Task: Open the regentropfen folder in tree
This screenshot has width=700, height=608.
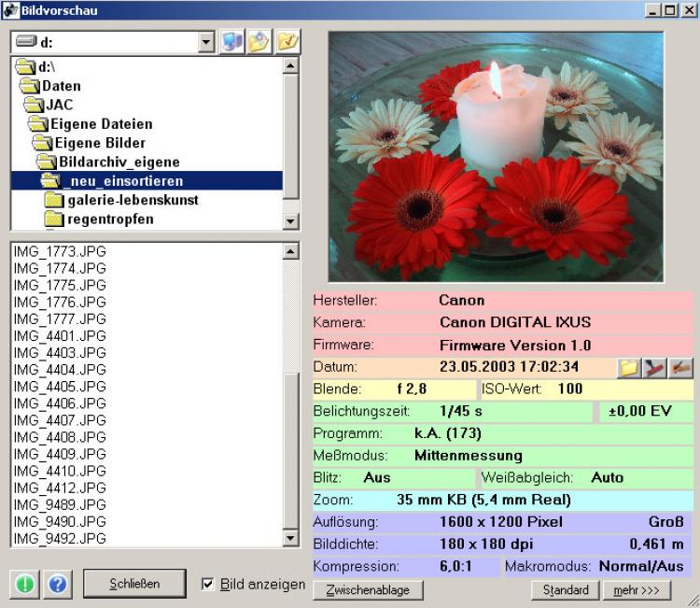Action: pyautogui.click(x=110, y=219)
